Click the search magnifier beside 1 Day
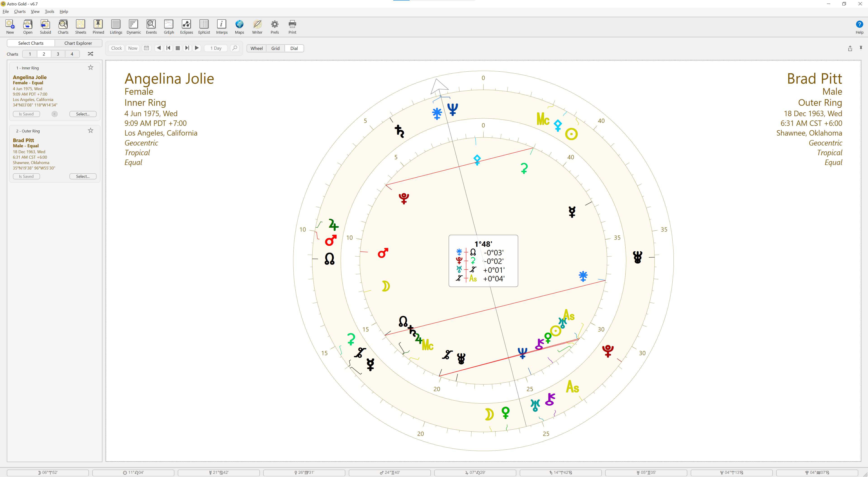 (x=235, y=48)
